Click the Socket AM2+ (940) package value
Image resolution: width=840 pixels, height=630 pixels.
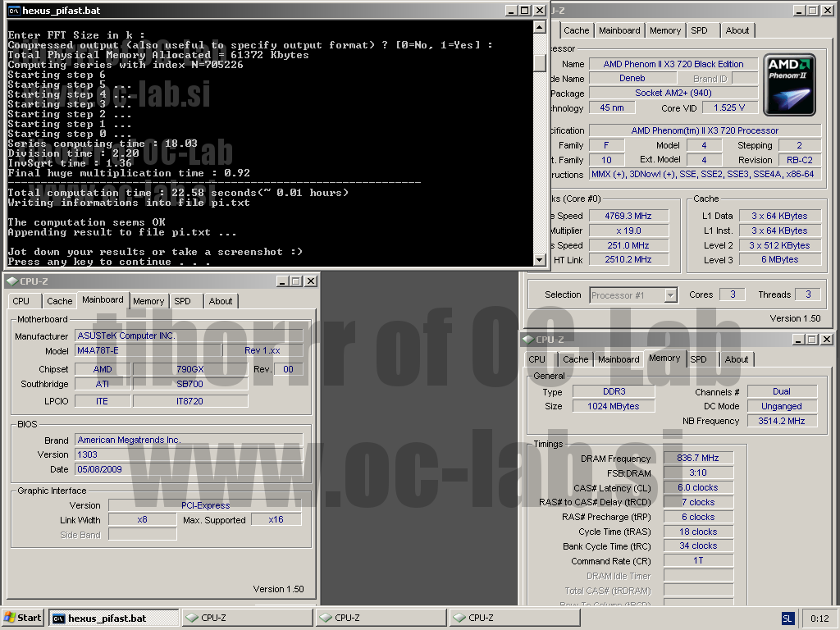point(673,94)
